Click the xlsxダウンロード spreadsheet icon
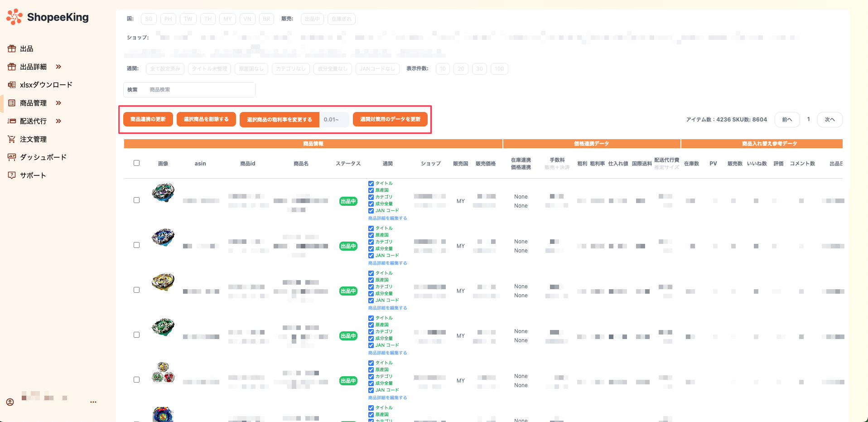The width and height of the screenshot is (868, 422). pyautogui.click(x=12, y=85)
